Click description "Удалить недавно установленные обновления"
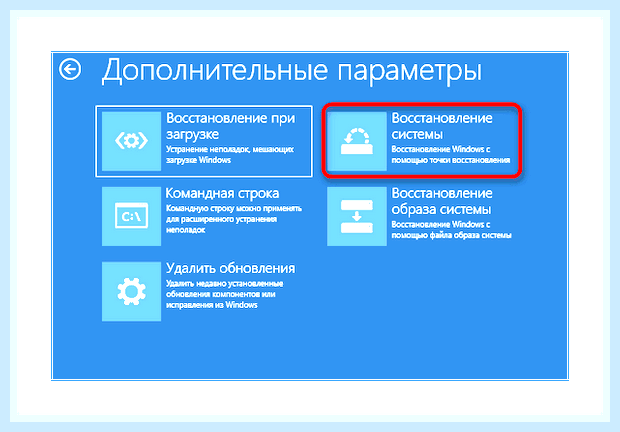This screenshot has width=620, height=432. click(224, 289)
